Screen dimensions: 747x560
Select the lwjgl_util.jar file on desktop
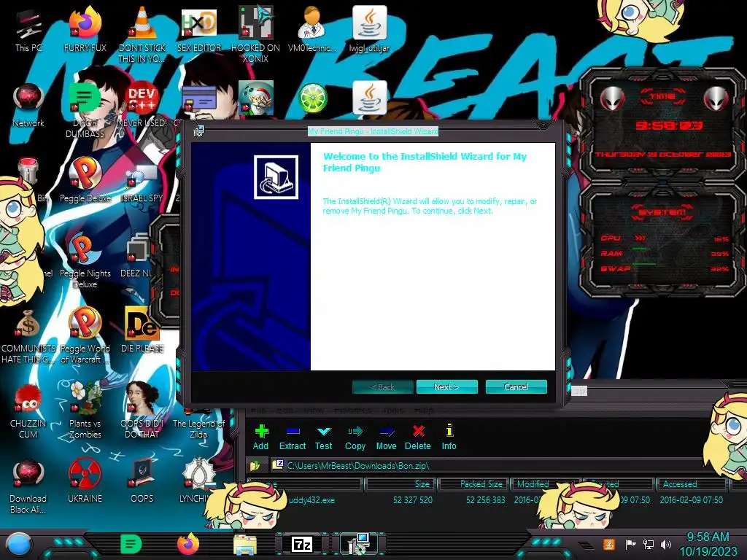[x=369, y=31]
